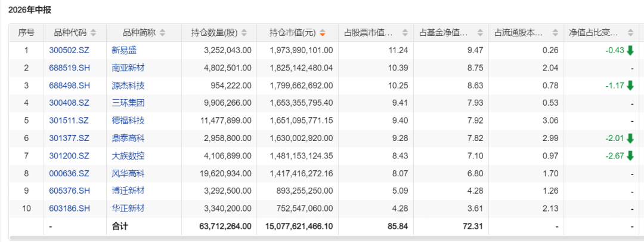Viewport: 644px width, 242px height.
Task: Open stock code 301511.SZ
Action: [x=69, y=121]
